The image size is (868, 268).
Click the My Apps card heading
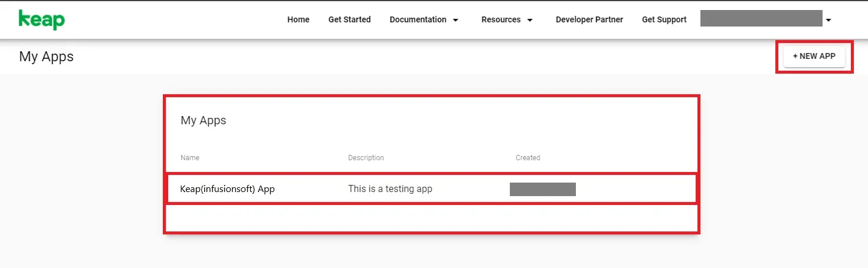click(204, 120)
